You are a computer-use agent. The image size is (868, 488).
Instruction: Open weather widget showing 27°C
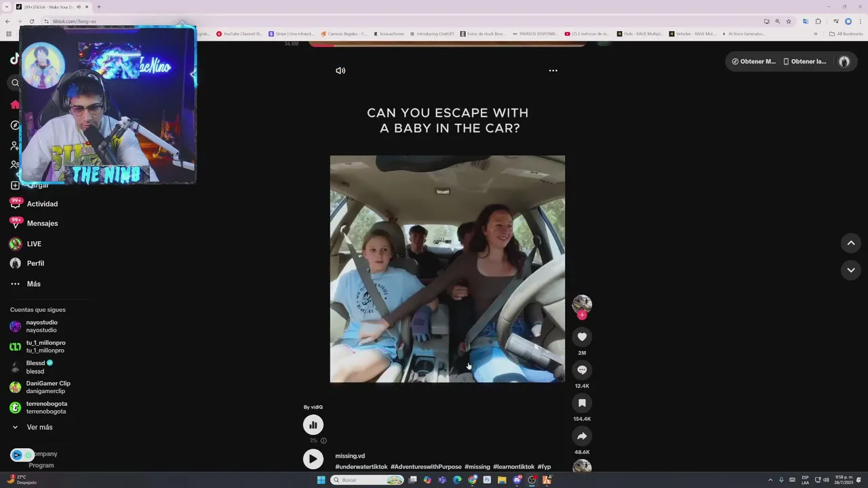pos(22,480)
